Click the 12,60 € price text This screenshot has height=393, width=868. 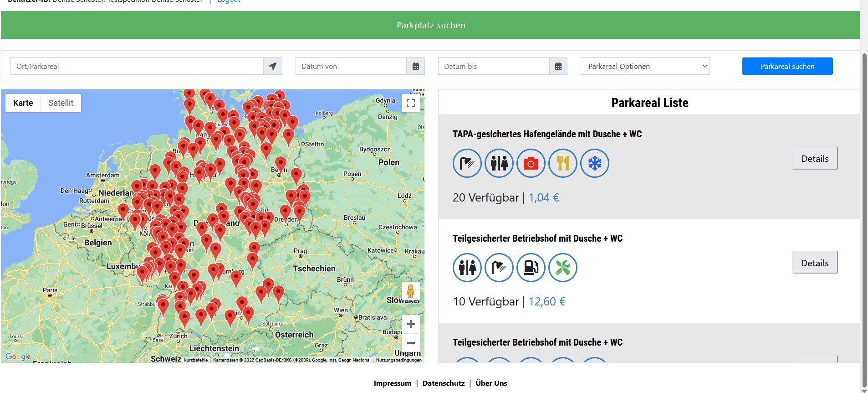pyautogui.click(x=547, y=301)
